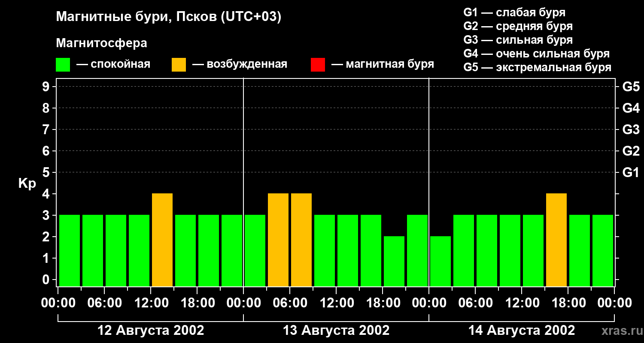Click the red 'магнитная буря' legend swatch
Viewport: 644px width, 343px height.
tap(318, 65)
